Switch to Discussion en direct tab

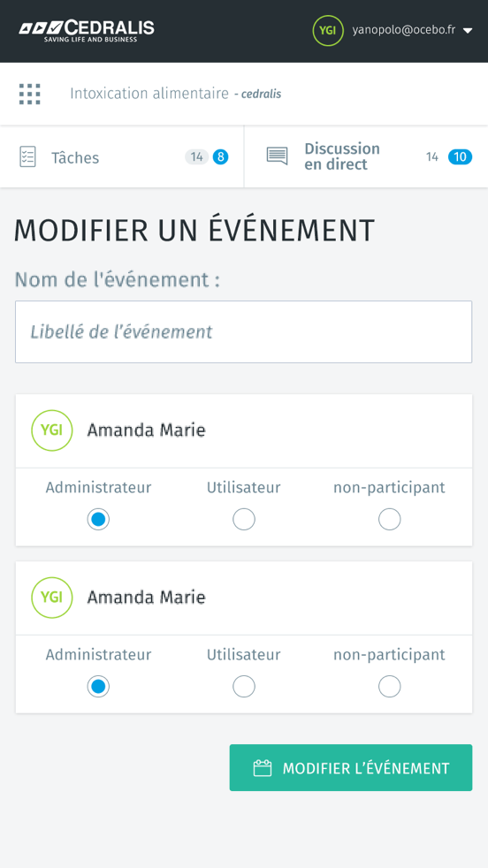click(366, 156)
